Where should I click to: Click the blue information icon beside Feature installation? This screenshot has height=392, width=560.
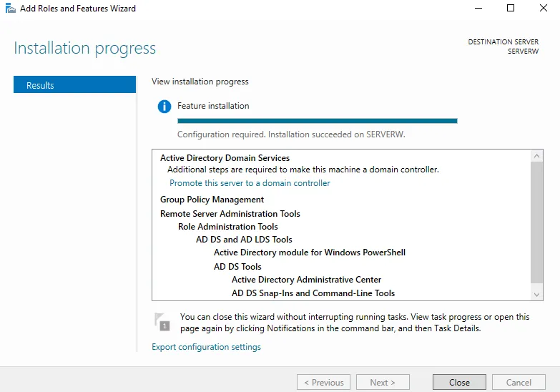[164, 106]
